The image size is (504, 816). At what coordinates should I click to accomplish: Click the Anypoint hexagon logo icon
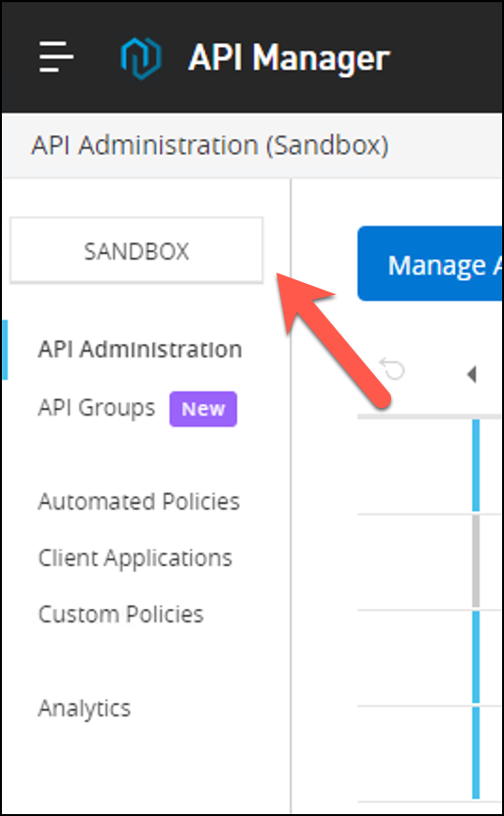click(141, 56)
